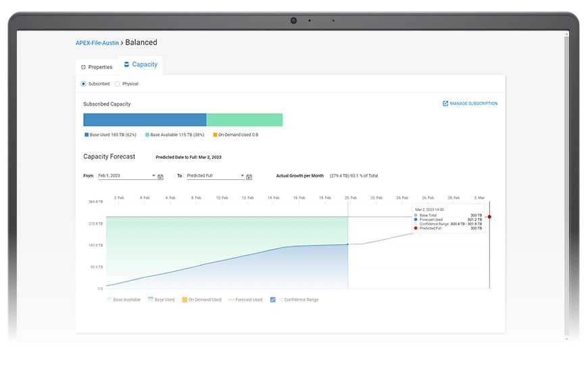Click the Capacity tab database icon
Viewport: 588px width, 372px height.
click(x=126, y=65)
